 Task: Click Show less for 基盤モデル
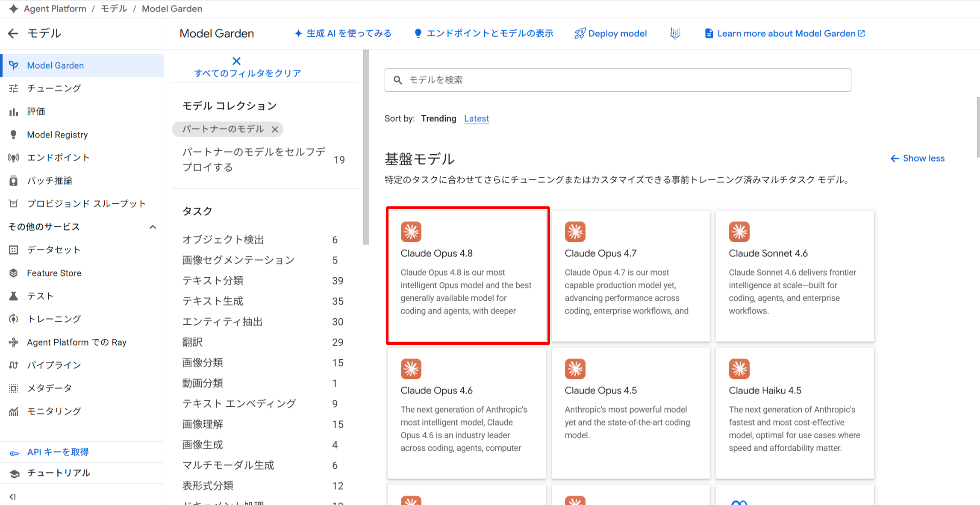point(918,159)
